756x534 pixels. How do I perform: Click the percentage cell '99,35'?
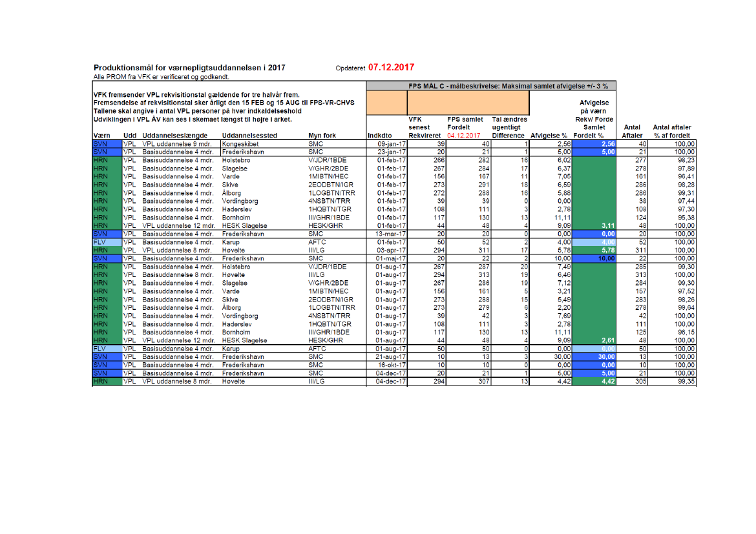686,382
